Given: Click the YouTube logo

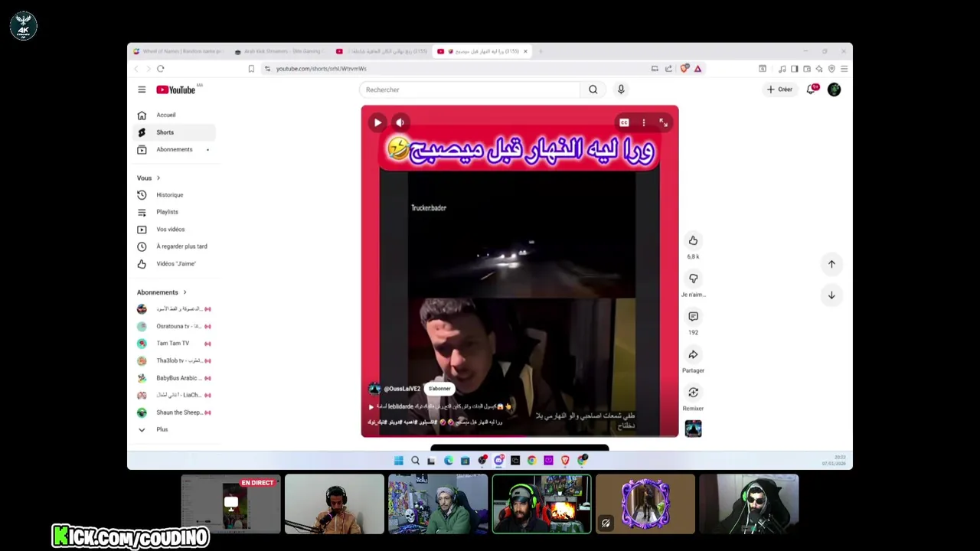Looking at the screenshot, I should [176, 90].
